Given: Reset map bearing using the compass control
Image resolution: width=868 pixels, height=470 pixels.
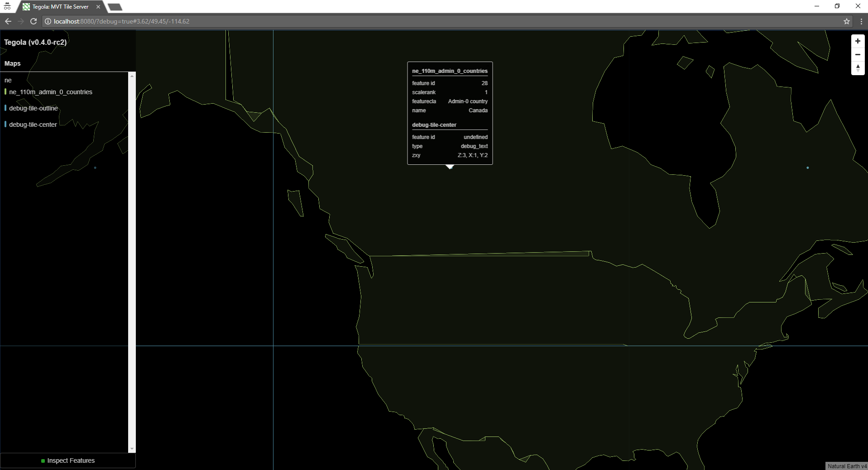Looking at the screenshot, I should click(858, 68).
